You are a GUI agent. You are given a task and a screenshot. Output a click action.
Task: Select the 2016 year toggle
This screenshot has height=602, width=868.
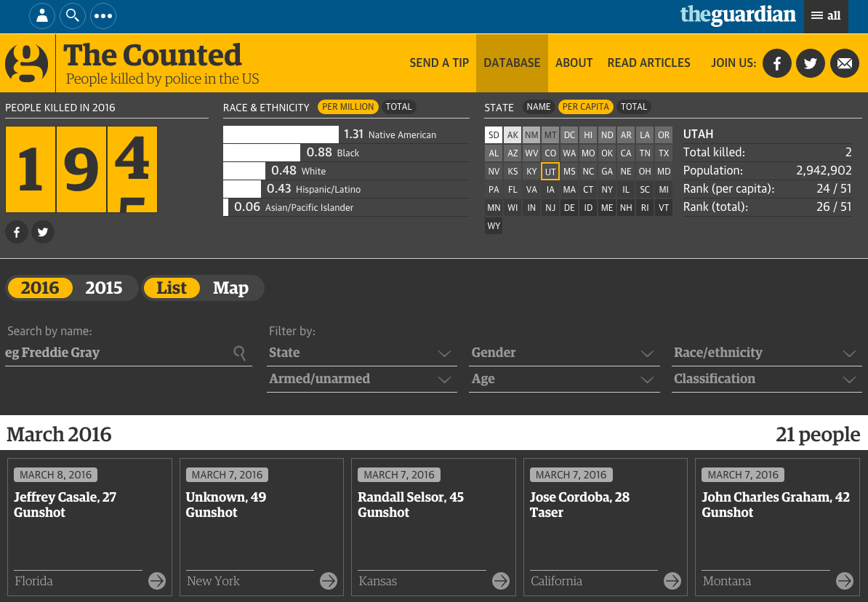[x=40, y=288]
